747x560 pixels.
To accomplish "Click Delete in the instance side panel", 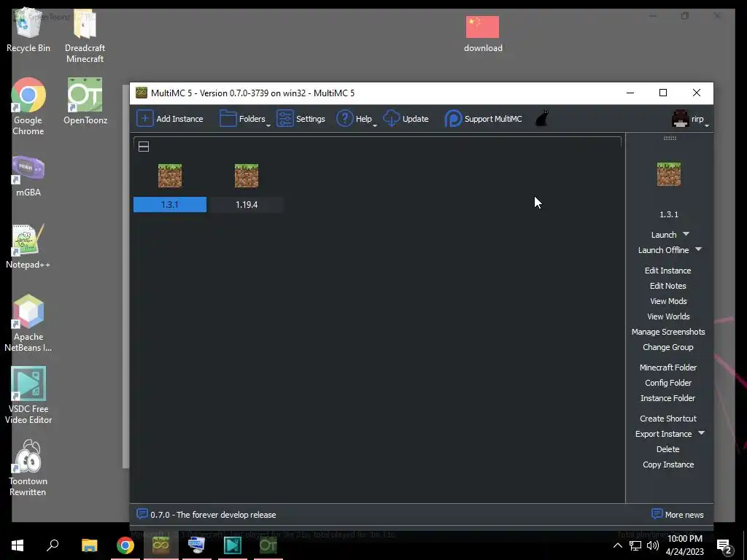I will click(x=668, y=449).
